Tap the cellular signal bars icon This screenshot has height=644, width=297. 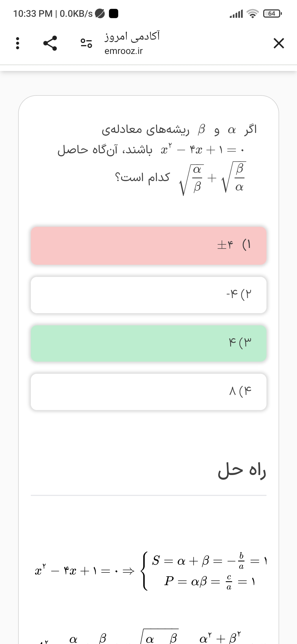click(x=236, y=13)
